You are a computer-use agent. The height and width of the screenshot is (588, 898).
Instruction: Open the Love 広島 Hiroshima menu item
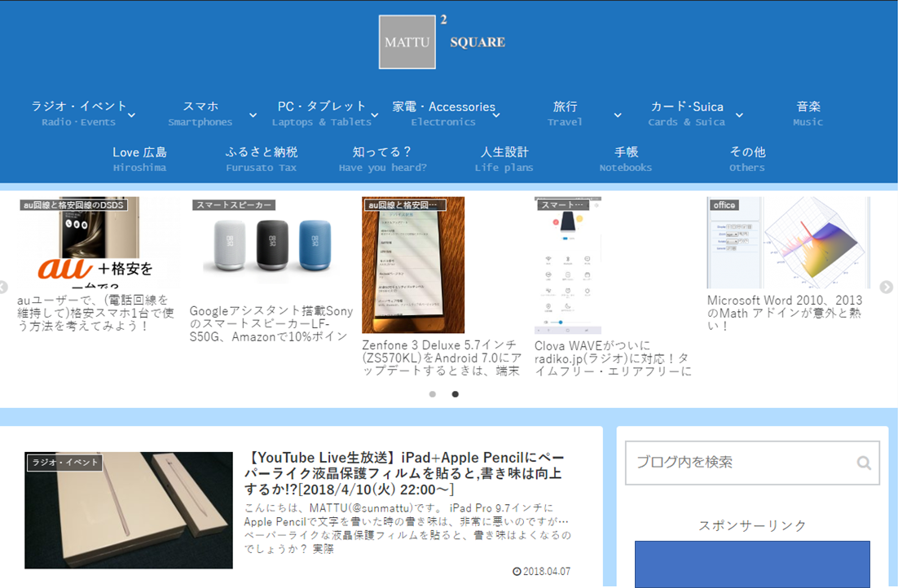139,159
